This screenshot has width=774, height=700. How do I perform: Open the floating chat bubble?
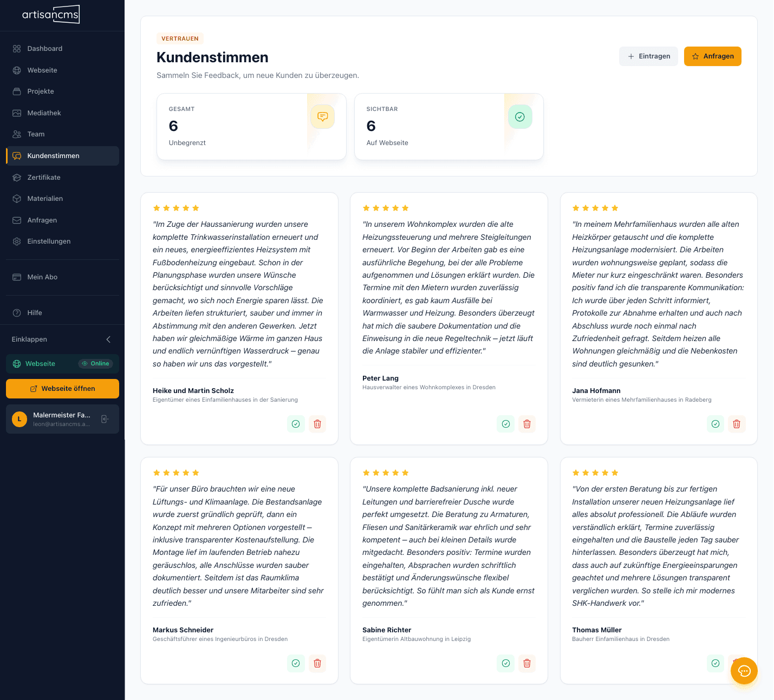(x=744, y=671)
